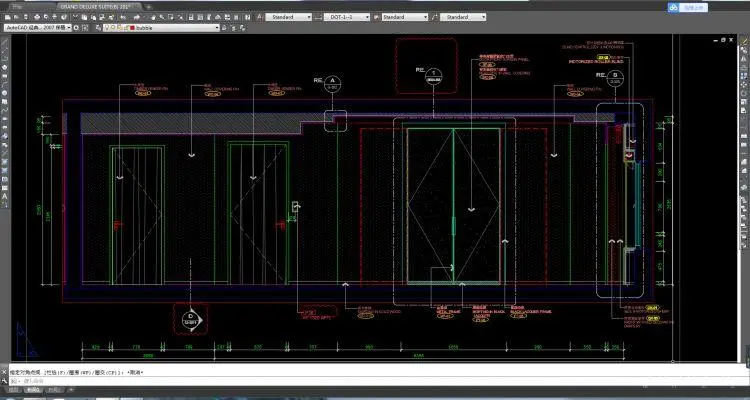
Task: Expand the DOT-1--1 dimension style dropdown
Action: 364,17
